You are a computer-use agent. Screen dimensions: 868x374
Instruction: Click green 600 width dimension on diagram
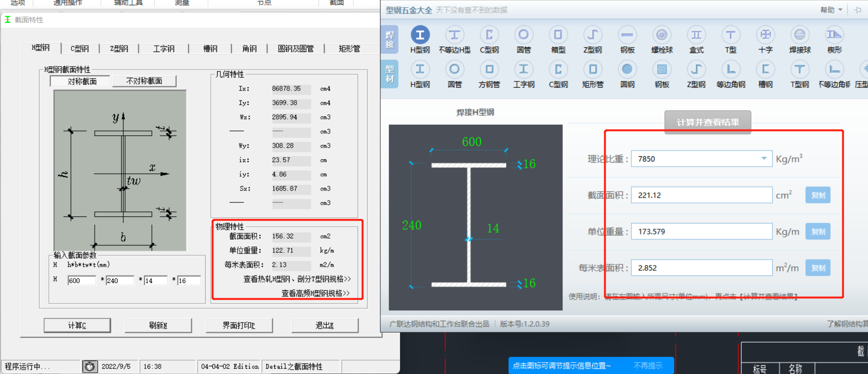472,142
